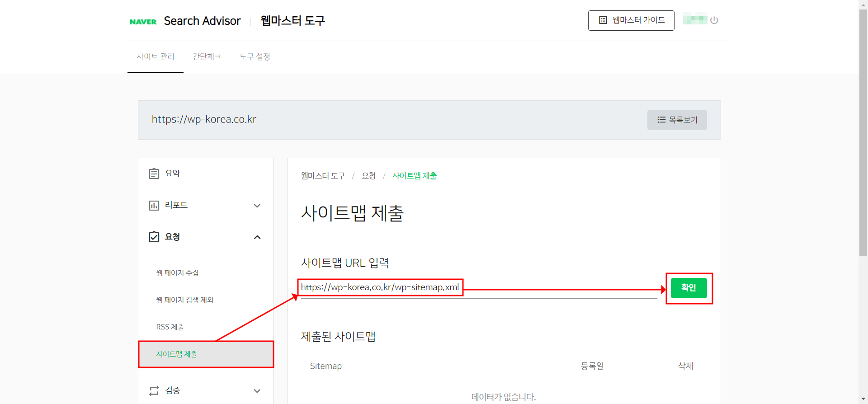Select 웹 페이지 검색 제외 item
This screenshot has width=868, height=404.
(x=185, y=300)
